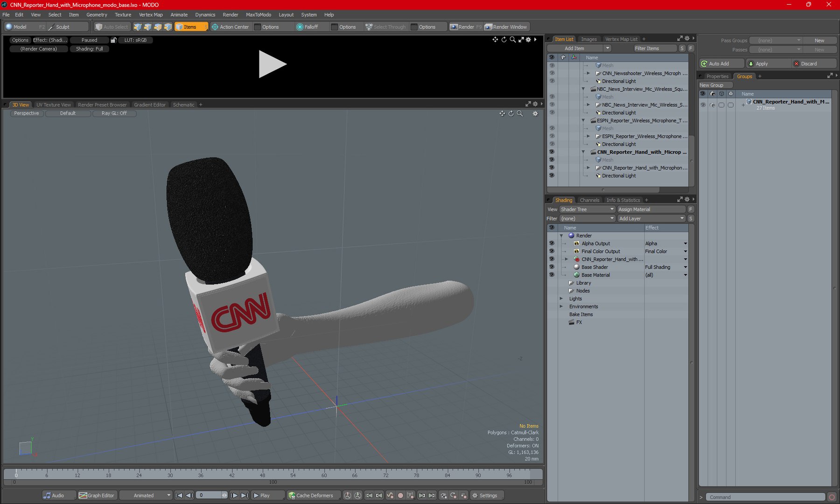The height and width of the screenshot is (504, 840).
Task: Open the Graph Editor
Action: click(97, 495)
